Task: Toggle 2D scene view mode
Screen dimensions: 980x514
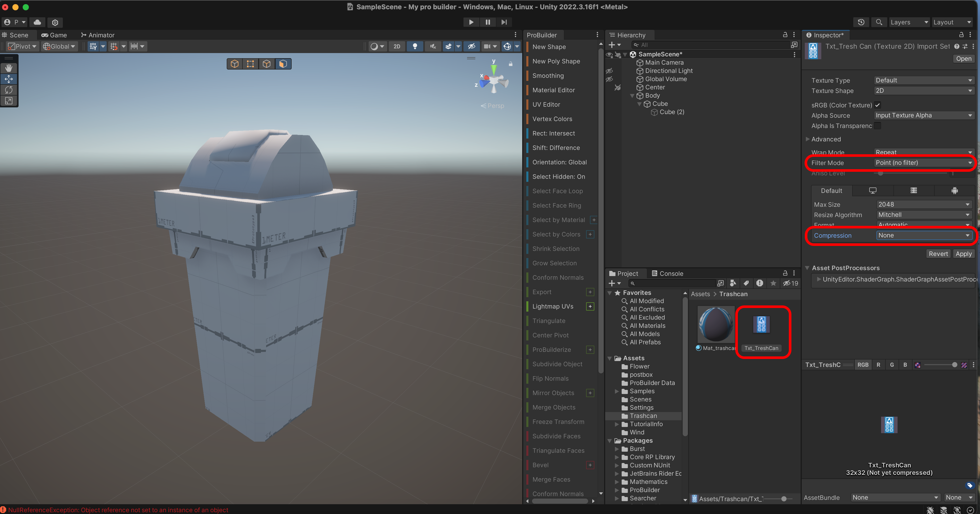Action: click(x=397, y=46)
